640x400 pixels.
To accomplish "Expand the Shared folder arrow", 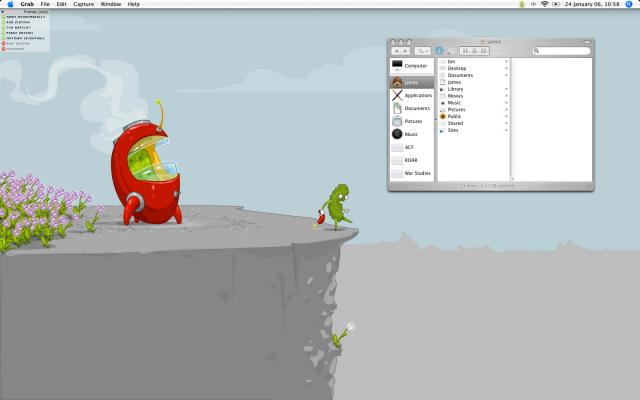I will [x=506, y=123].
